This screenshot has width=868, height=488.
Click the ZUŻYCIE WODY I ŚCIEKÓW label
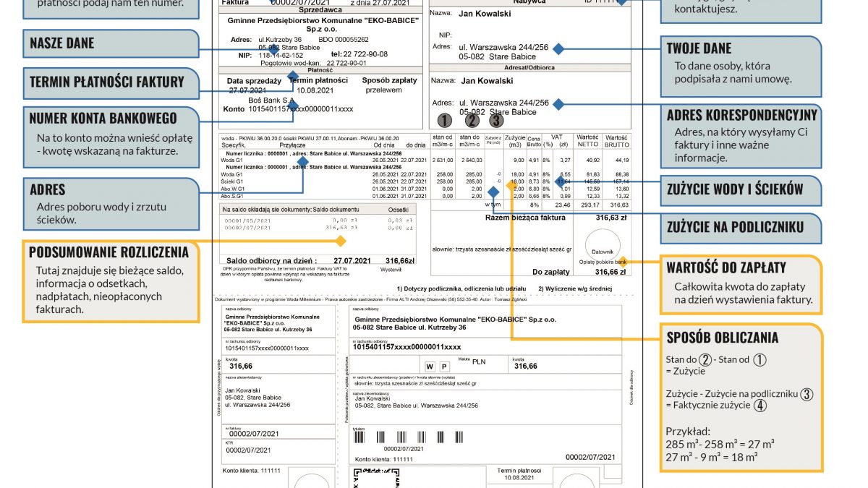point(735,189)
